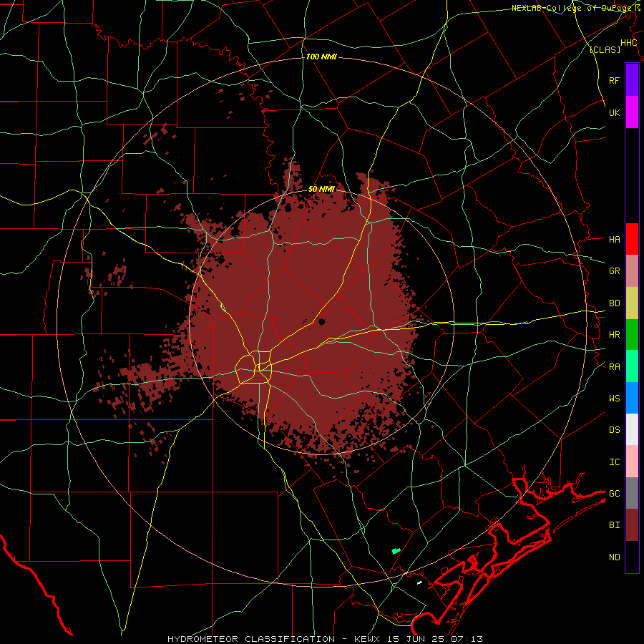Click the RA light green legend swatch
The width and height of the screenshot is (644, 644).
(632, 366)
